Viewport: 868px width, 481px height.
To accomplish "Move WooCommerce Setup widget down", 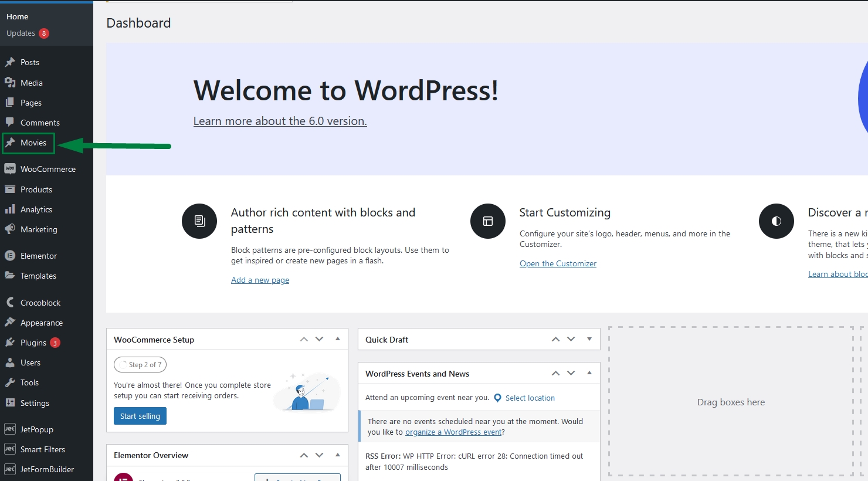I will point(319,339).
